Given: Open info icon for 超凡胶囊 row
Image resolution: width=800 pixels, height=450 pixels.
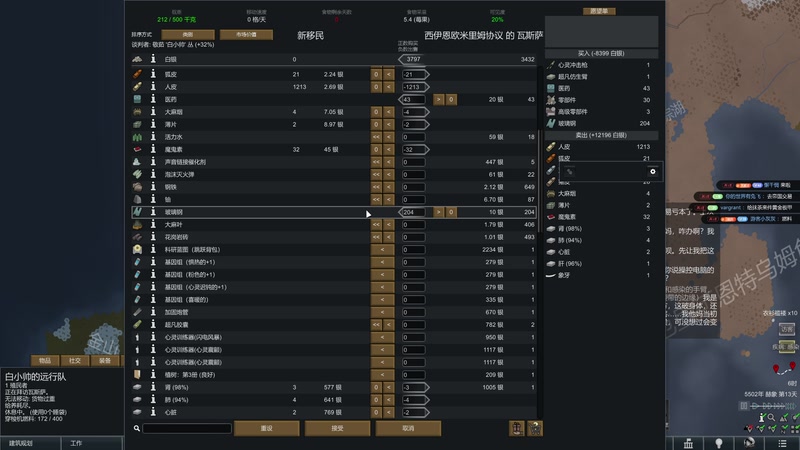Looking at the screenshot, I should click(153, 324).
